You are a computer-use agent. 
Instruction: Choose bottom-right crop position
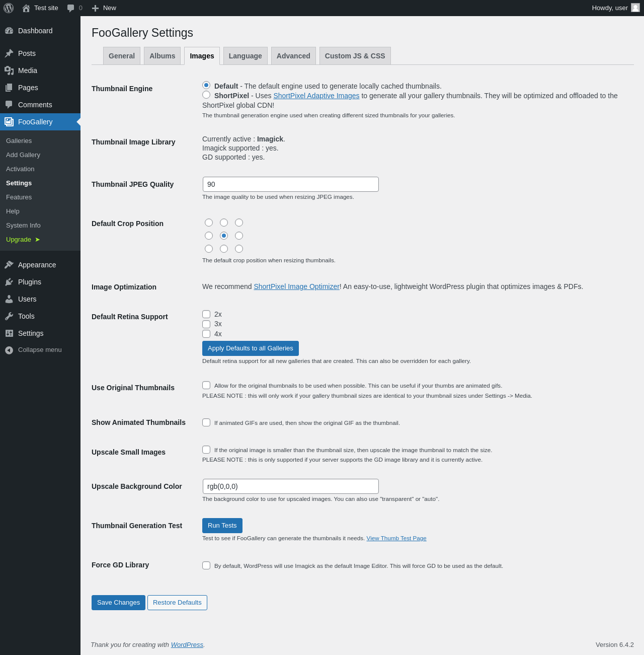pos(239,249)
